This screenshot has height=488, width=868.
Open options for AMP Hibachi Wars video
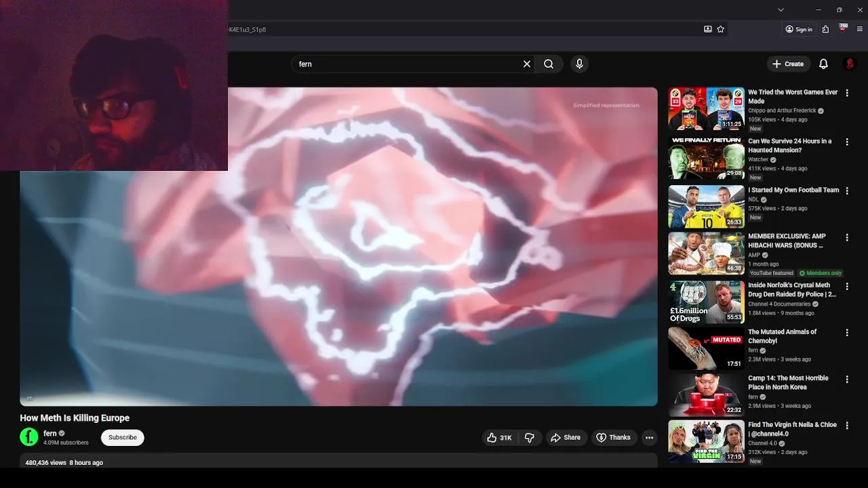pyautogui.click(x=847, y=238)
